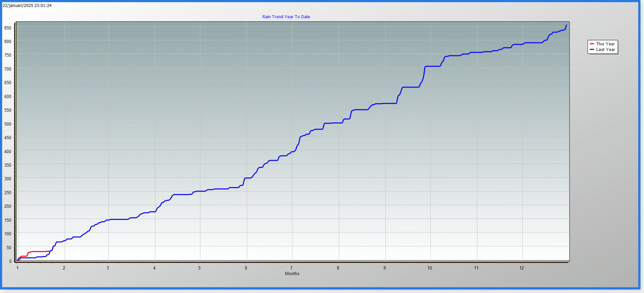
Task: Click the y-axis value 850
Action: coord(8,28)
